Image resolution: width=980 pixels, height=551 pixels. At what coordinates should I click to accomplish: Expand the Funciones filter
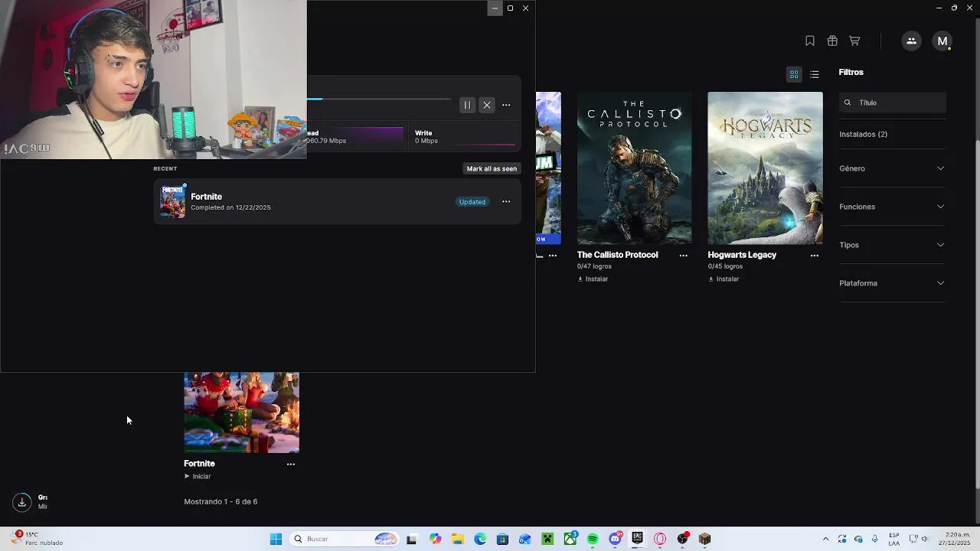click(892, 207)
